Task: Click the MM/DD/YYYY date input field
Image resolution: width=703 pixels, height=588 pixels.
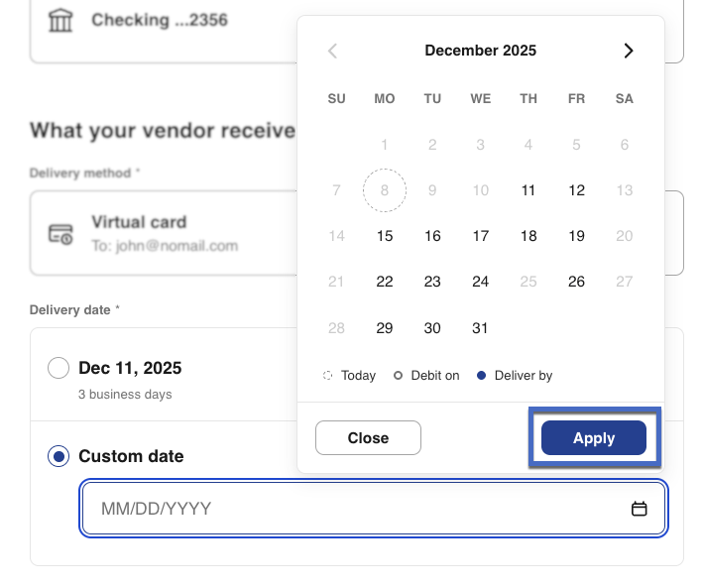Action: [x=357, y=509]
